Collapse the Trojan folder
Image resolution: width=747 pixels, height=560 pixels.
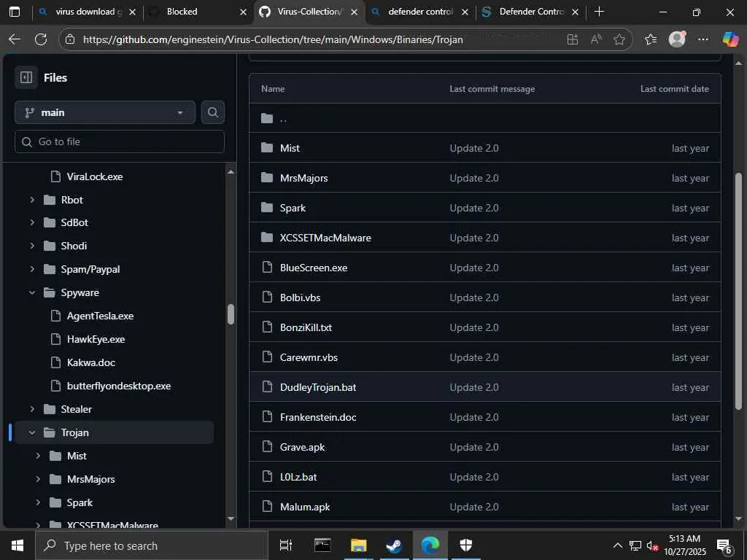click(x=32, y=432)
